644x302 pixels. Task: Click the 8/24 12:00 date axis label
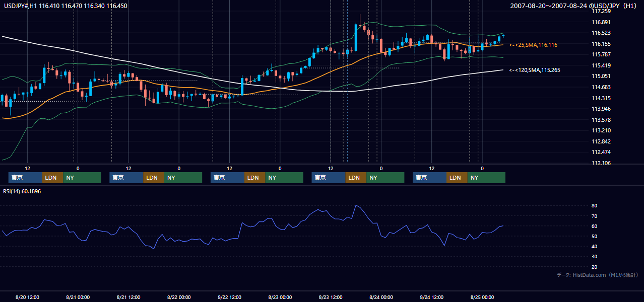[x=431, y=297]
